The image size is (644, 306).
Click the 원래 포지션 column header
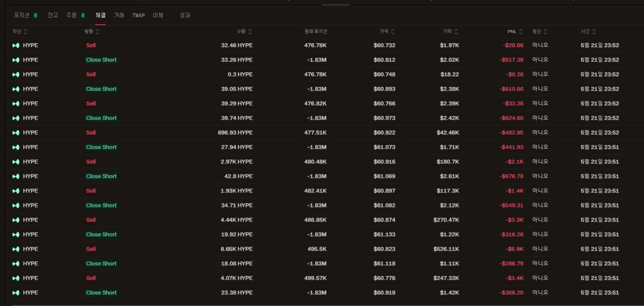[316, 32]
